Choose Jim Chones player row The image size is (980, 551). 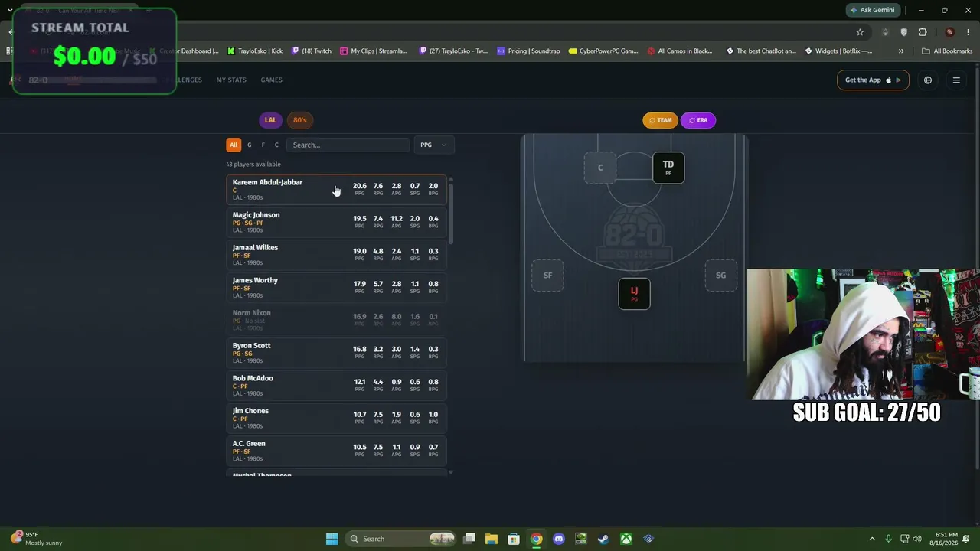(336, 418)
